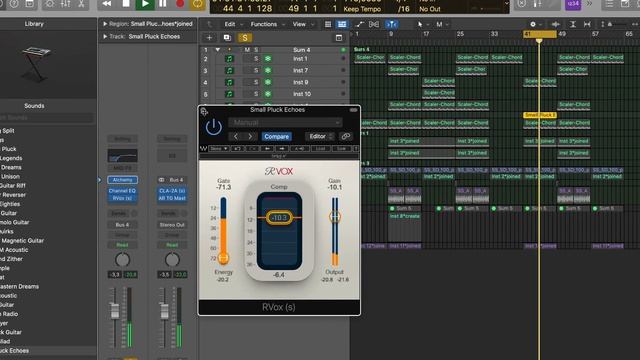Click the Waves undo arrow button
This screenshot has width=640, height=360.
(238, 149)
